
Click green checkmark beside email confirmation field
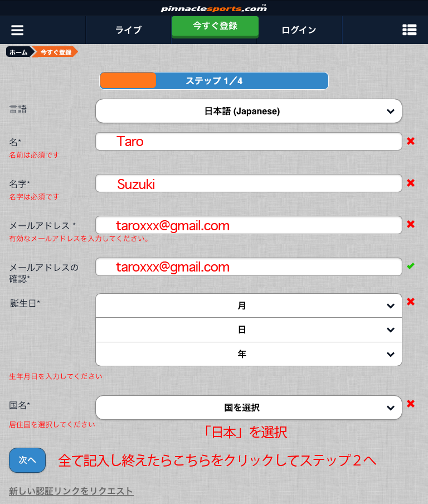(x=411, y=266)
